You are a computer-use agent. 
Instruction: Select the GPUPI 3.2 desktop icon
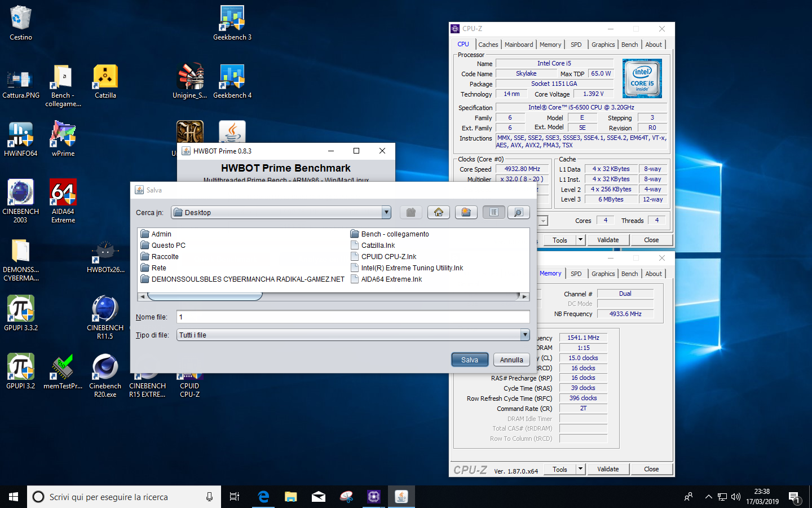pos(21,371)
